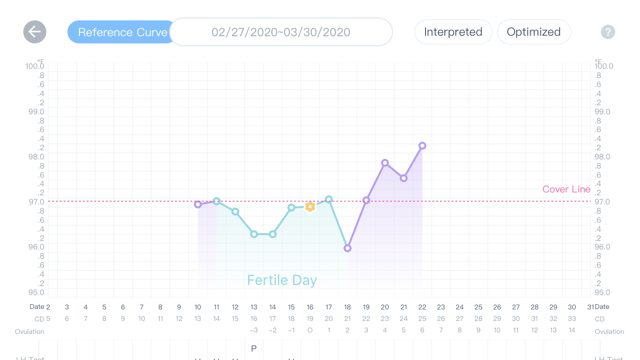Click the data point on date 20

click(385, 163)
